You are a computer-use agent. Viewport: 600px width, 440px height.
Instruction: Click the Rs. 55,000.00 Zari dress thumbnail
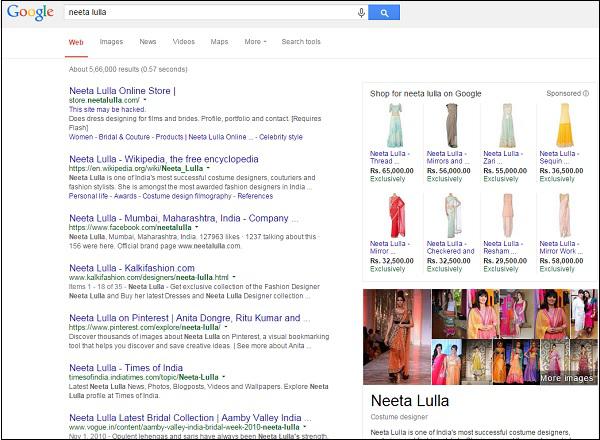click(508, 125)
